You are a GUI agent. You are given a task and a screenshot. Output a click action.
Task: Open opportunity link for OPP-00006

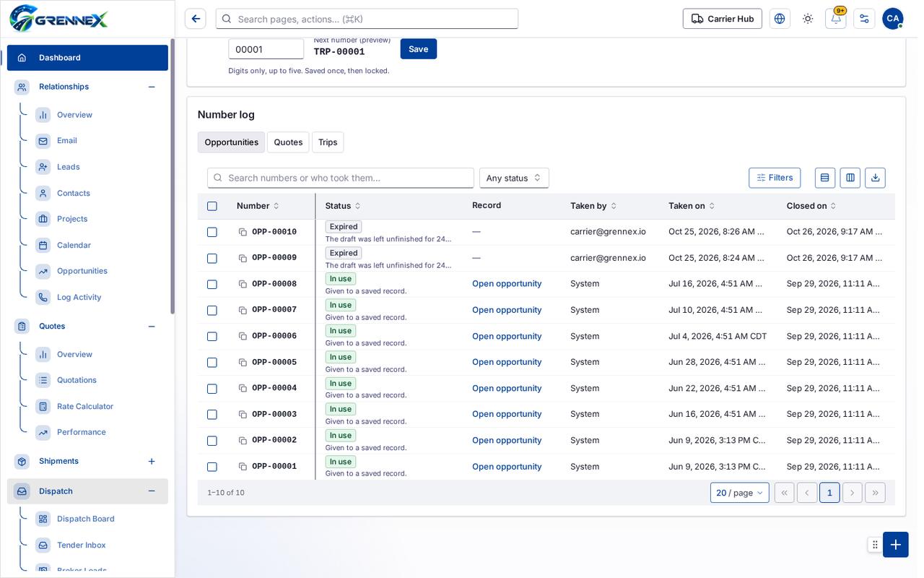pos(507,336)
